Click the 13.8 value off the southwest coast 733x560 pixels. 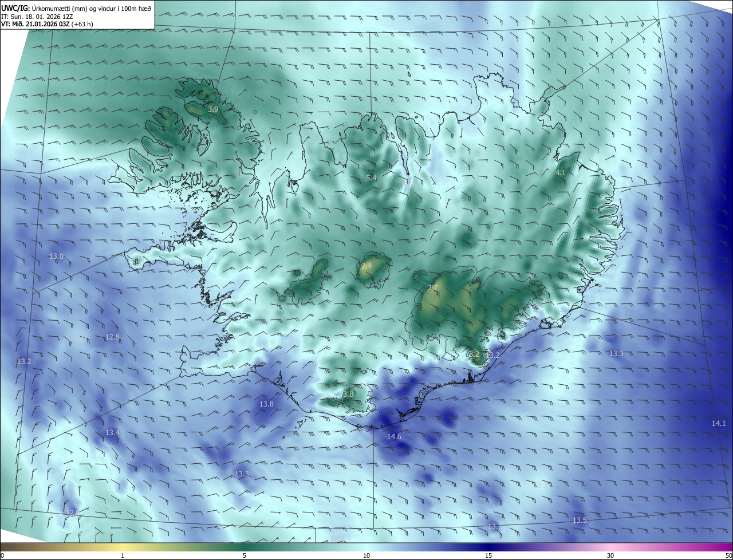click(266, 404)
